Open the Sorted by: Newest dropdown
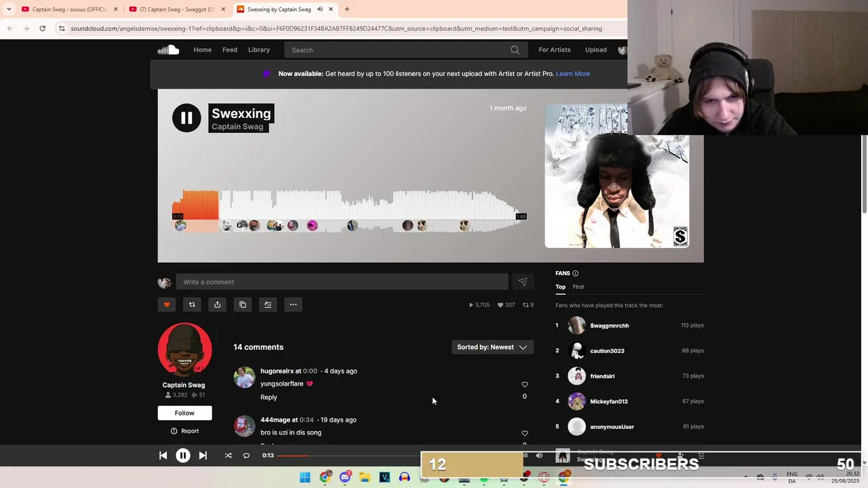868x488 pixels. [x=492, y=347]
